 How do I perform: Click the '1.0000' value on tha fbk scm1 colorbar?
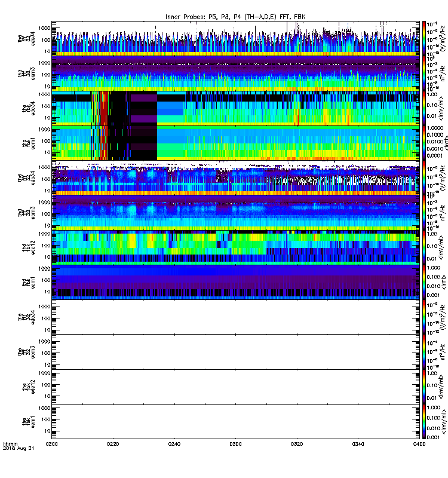(x=435, y=128)
